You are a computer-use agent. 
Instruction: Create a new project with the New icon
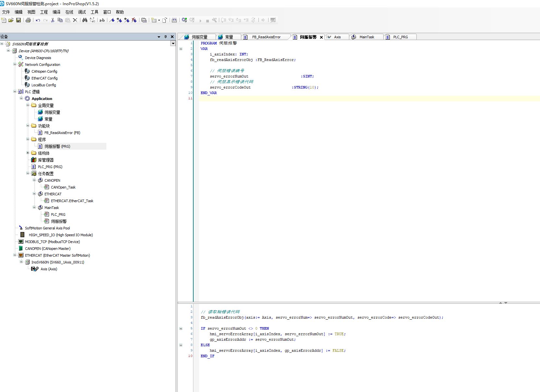[x=4, y=20]
